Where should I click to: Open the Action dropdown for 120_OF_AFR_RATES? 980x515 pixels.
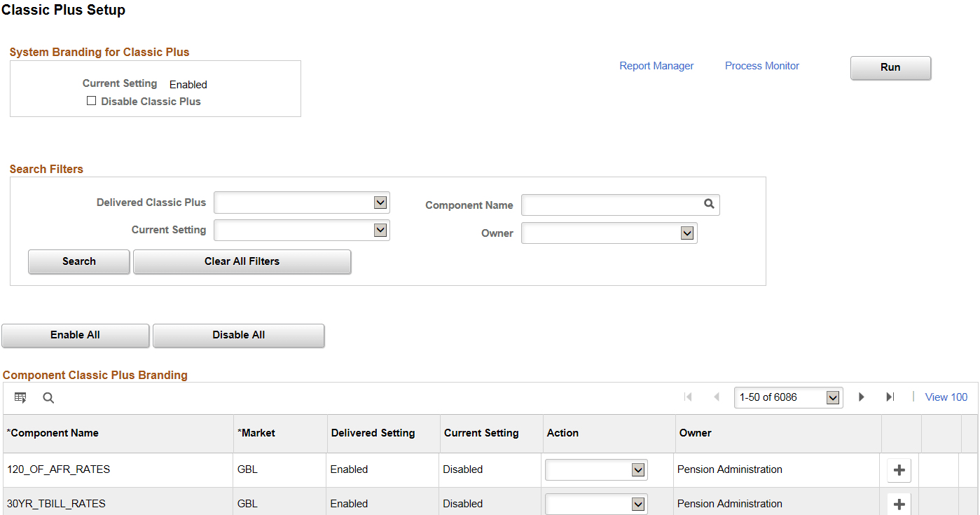coord(638,469)
